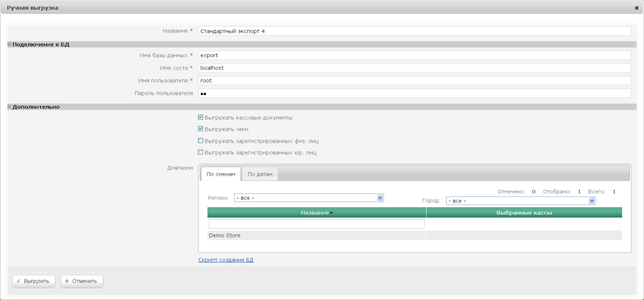Sort by Название column header

(317, 212)
